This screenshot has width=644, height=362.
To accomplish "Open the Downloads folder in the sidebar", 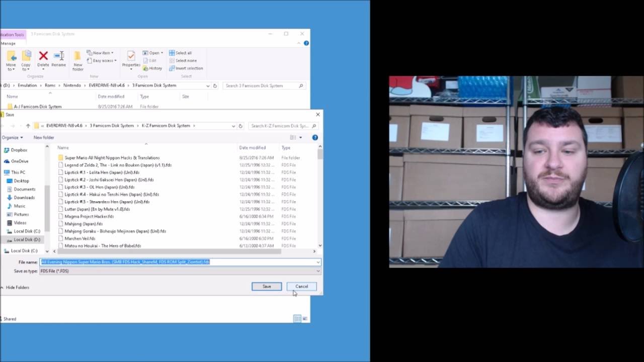I will tap(21, 198).
